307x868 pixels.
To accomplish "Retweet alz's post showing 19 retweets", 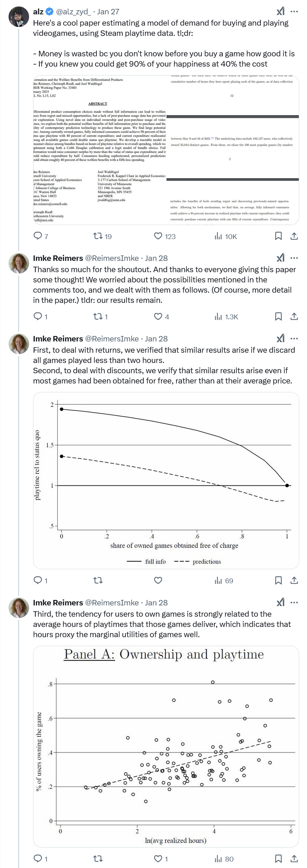I will click(x=103, y=236).
